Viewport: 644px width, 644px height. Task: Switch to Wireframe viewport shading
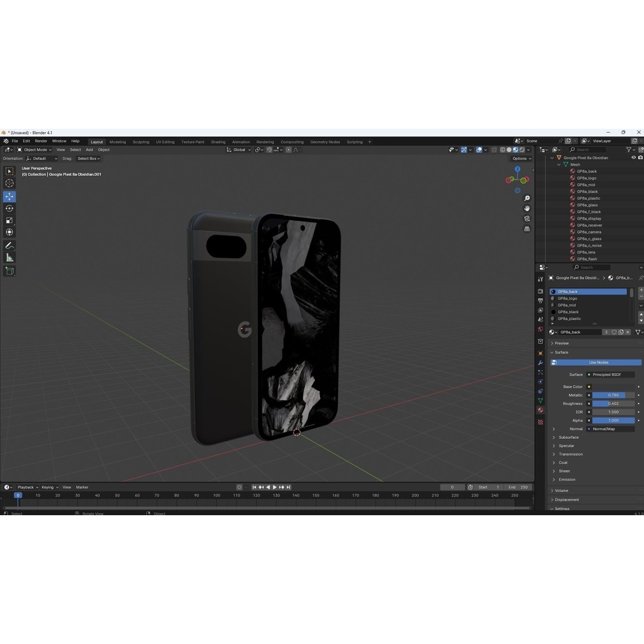point(502,150)
